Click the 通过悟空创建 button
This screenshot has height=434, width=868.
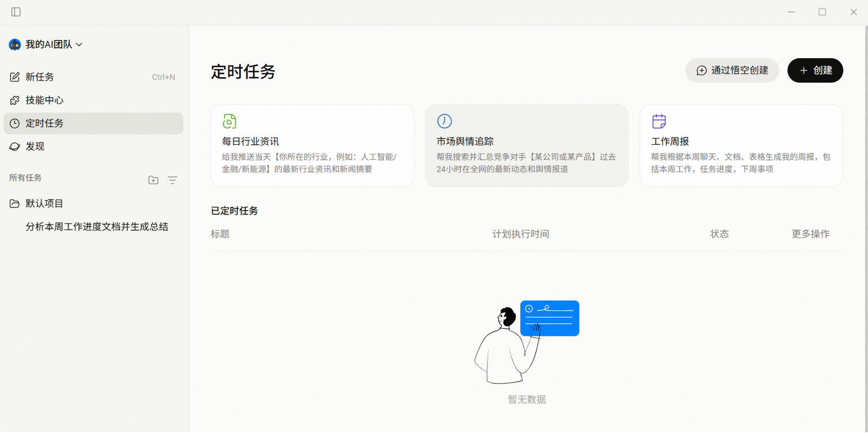732,70
